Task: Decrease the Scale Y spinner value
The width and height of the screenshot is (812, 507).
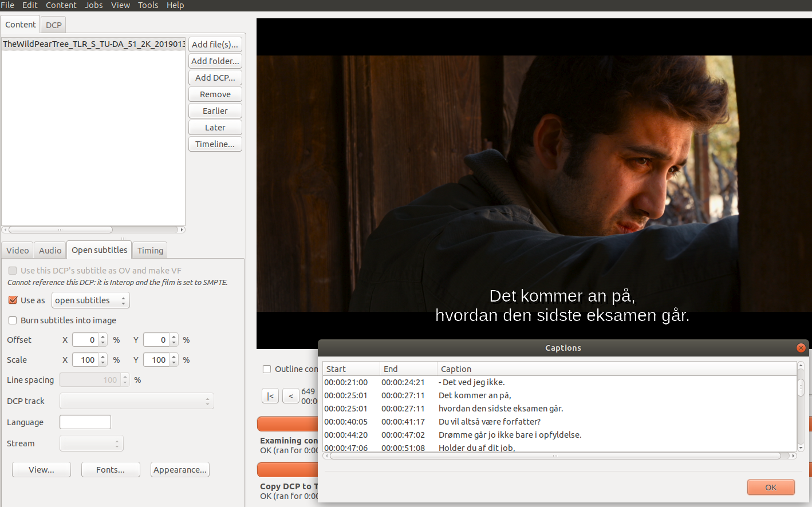Action: [174, 363]
